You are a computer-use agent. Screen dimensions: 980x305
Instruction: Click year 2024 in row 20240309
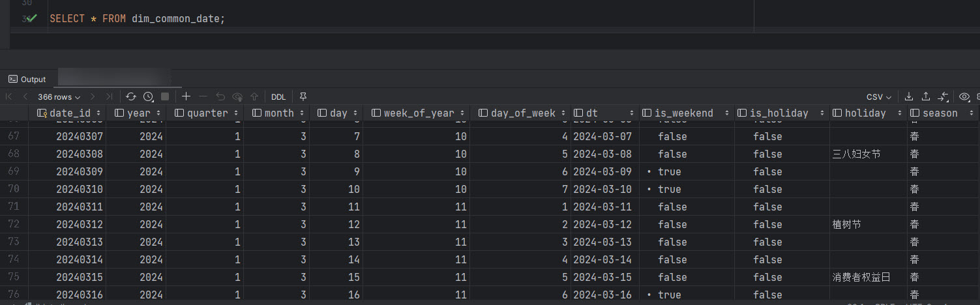coord(151,171)
